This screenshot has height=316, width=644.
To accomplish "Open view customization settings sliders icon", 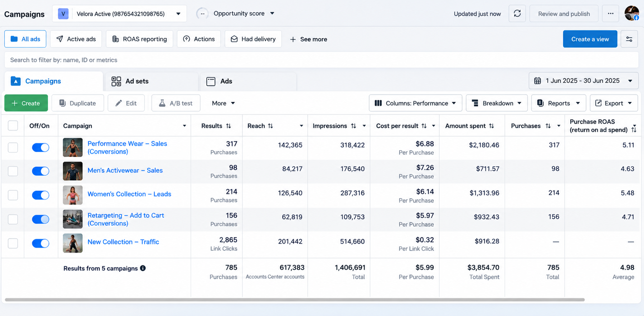I will [x=629, y=39].
